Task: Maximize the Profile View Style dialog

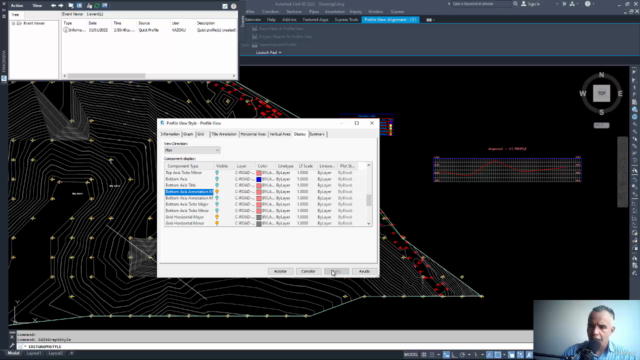Action: coord(357,123)
